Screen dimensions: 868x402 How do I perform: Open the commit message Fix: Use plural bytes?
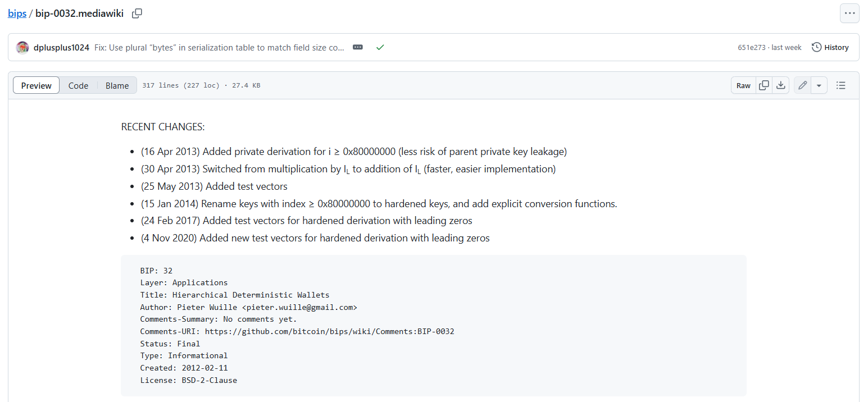point(219,48)
